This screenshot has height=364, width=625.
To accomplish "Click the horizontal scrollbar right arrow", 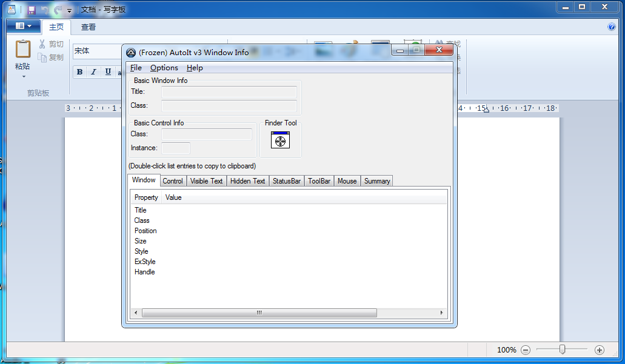I will 441,313.
